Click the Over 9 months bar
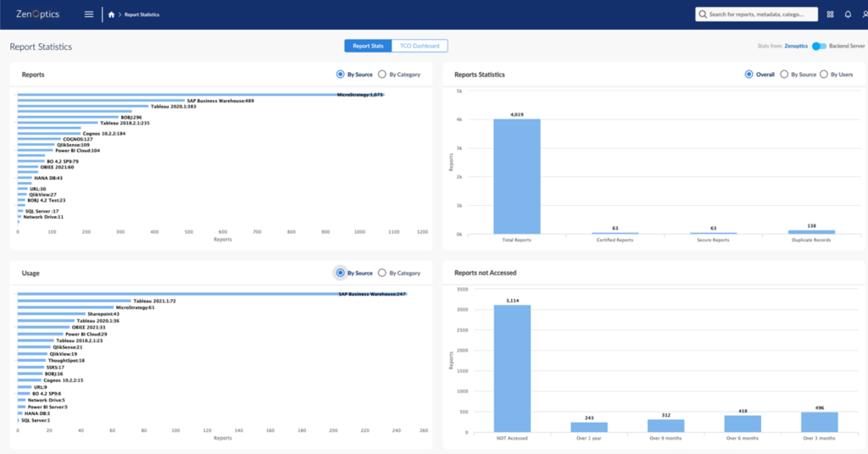 666,425
